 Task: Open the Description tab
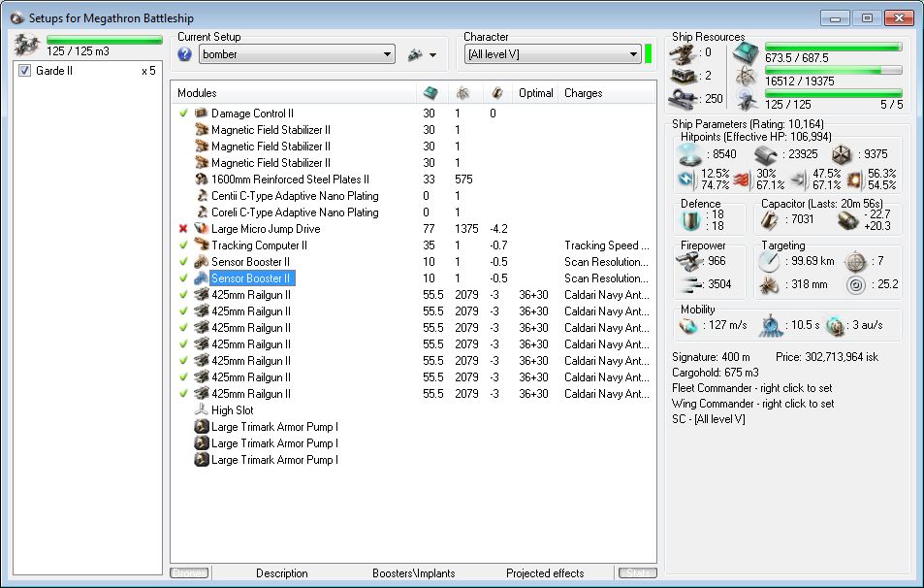(282, 573)
